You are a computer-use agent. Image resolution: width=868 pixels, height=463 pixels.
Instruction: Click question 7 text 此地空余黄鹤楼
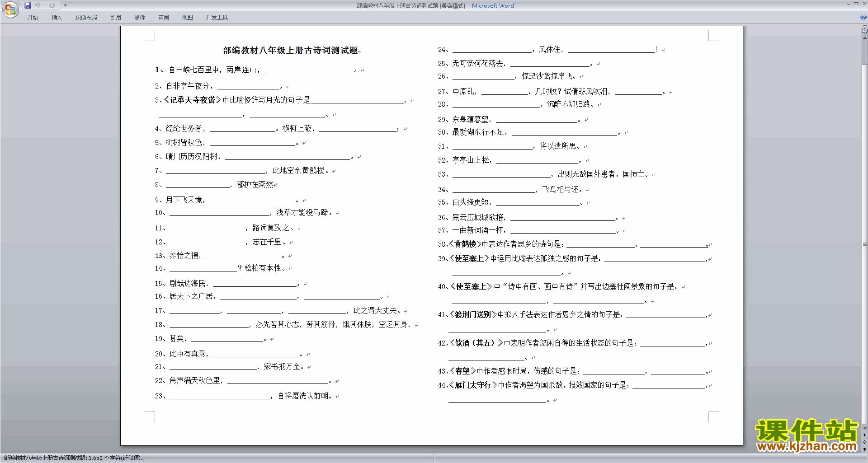pyautogui.click(x=298, y=170)
